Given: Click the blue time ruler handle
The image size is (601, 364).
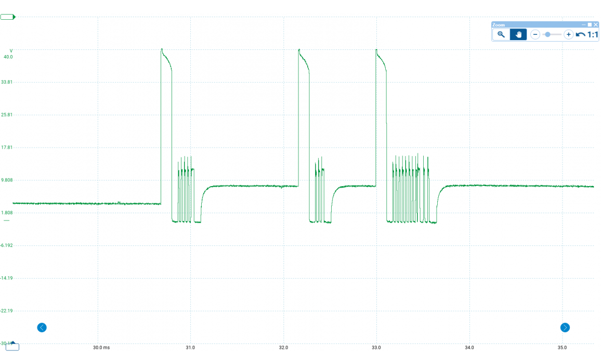Looking at the screenshot, I should (12, 347).
